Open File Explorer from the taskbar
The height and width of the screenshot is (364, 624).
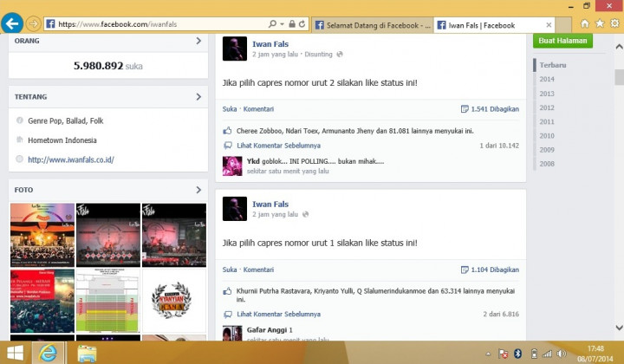point(87,353)
